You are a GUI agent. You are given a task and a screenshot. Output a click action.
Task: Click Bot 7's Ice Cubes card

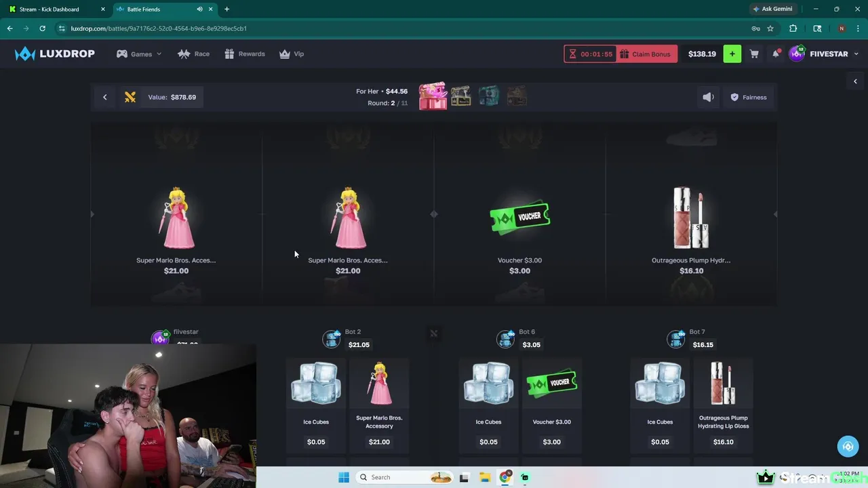click(660, 405)
